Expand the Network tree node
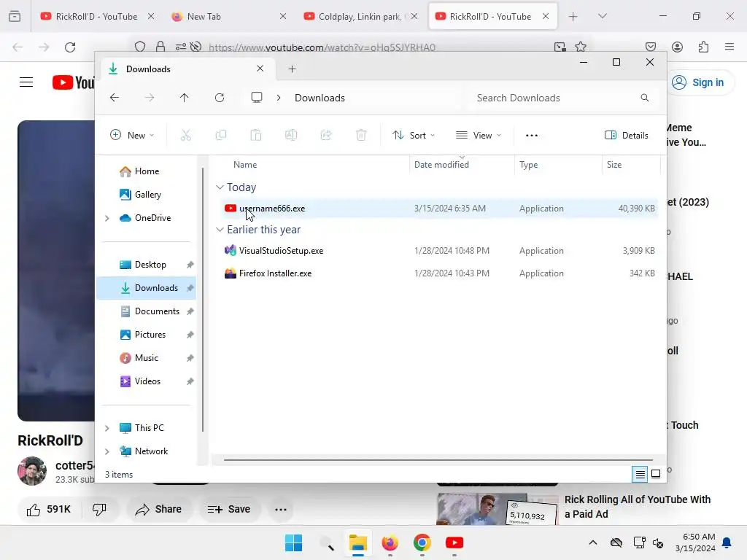 coord(107,451)
